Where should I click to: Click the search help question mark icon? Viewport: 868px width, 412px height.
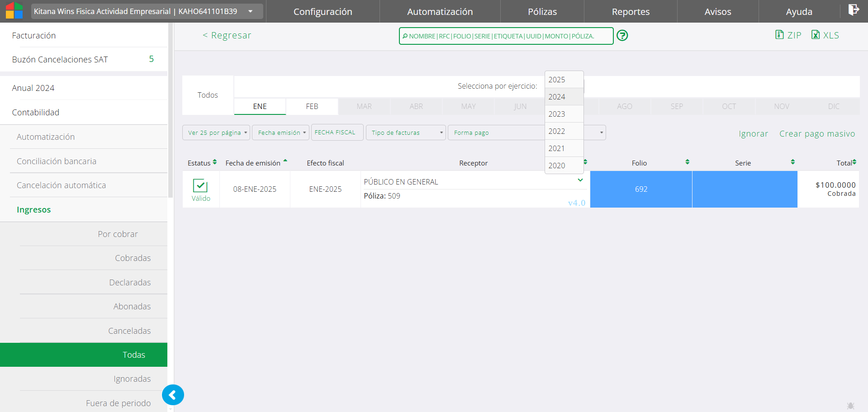coord(622,35)
